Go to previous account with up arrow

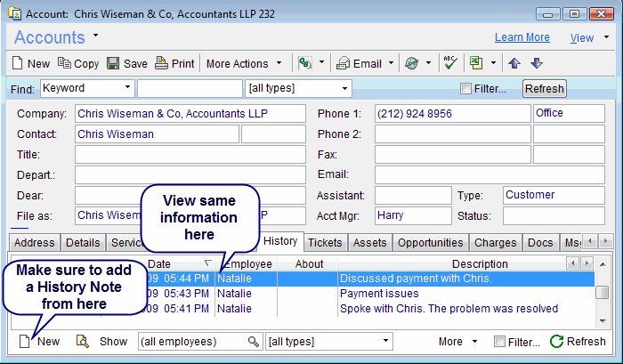(514, 63)
